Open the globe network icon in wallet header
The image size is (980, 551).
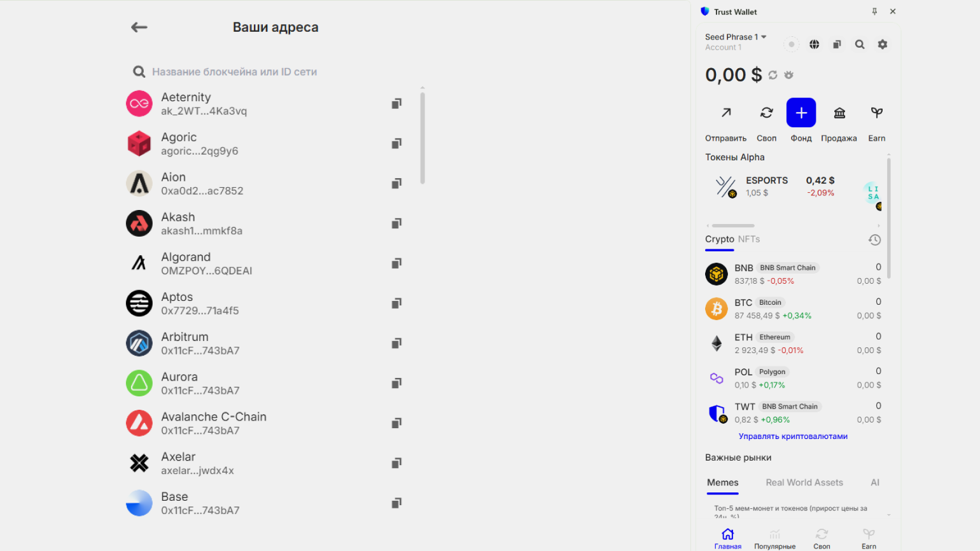(x=814, y=45)
